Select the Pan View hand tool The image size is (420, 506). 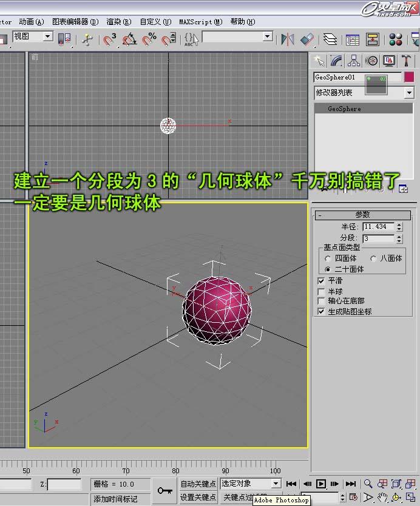[382, 497]
